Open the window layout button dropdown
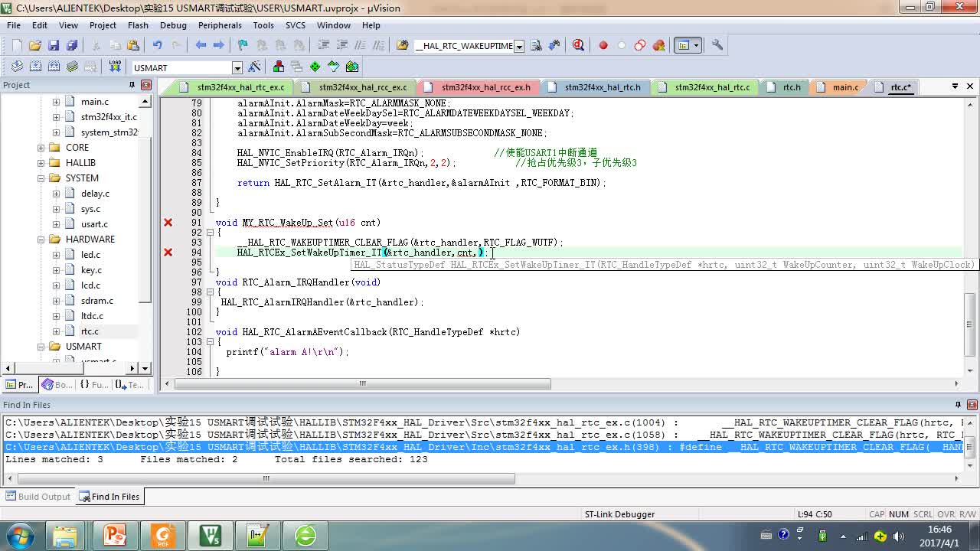The height and width of the screenshot is (551, 980). (x=696, y=45)
